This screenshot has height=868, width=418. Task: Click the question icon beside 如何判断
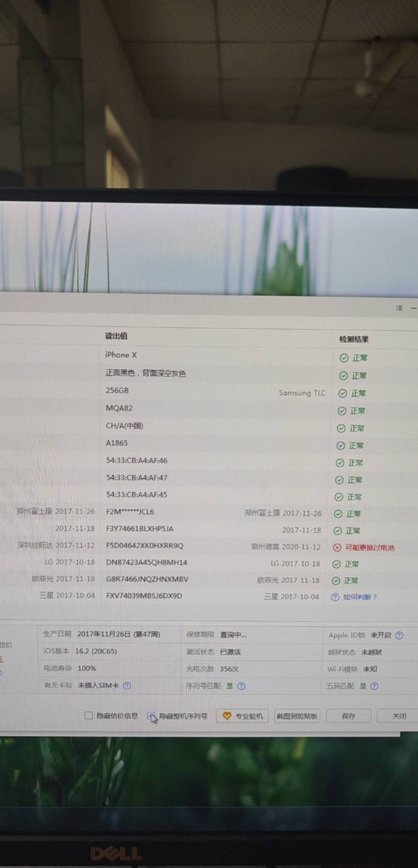pos(335,597)
